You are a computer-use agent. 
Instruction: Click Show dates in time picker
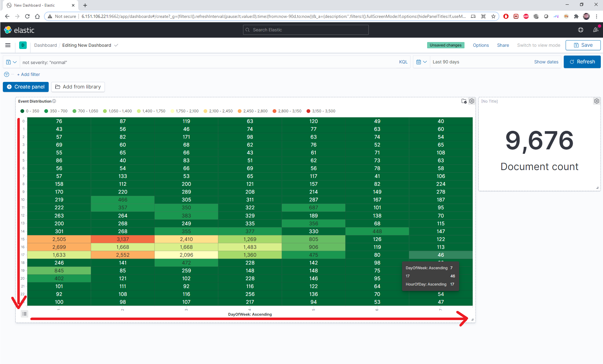coord(546,62)
